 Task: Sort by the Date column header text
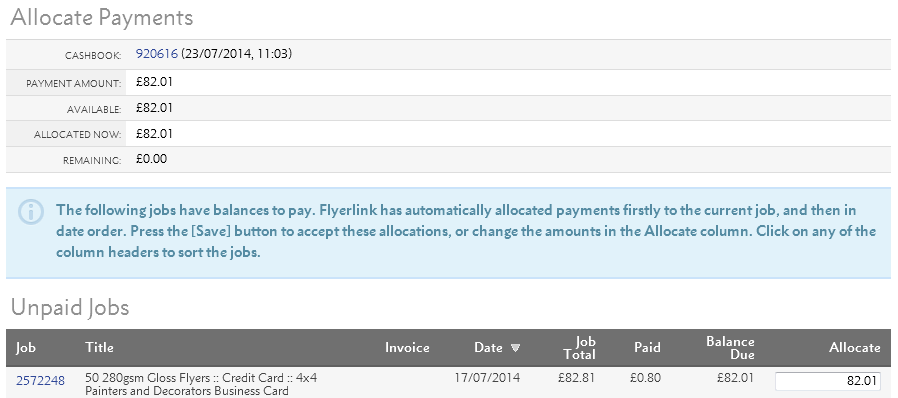488,348
